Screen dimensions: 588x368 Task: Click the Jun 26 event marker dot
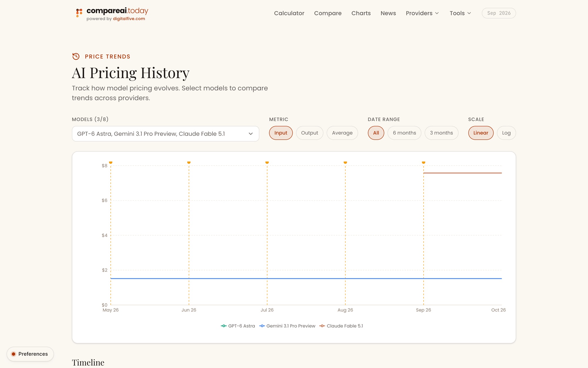pos(189,162)
